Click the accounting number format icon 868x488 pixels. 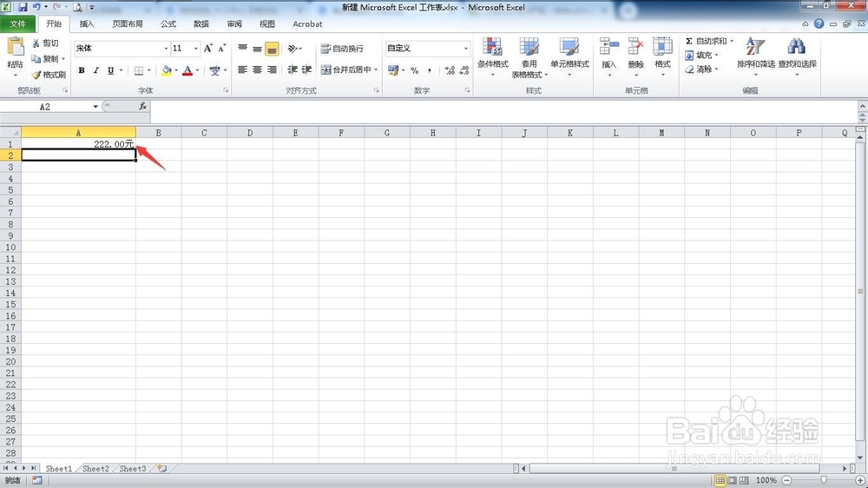pyautogui.click(x=393, y=70)
